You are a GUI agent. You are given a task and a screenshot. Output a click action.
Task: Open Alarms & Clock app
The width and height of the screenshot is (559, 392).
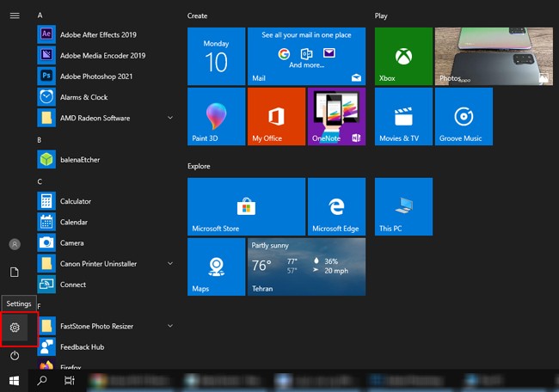point(107,97)
